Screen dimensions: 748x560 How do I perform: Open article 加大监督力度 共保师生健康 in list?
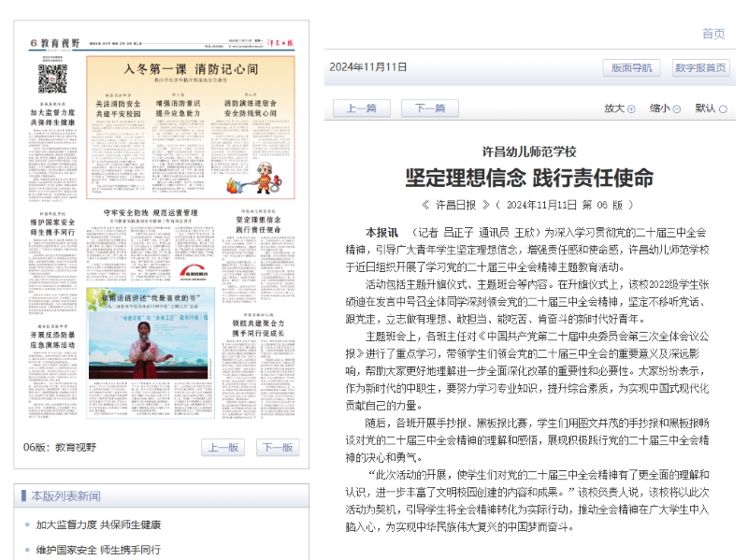click(98, 524)
